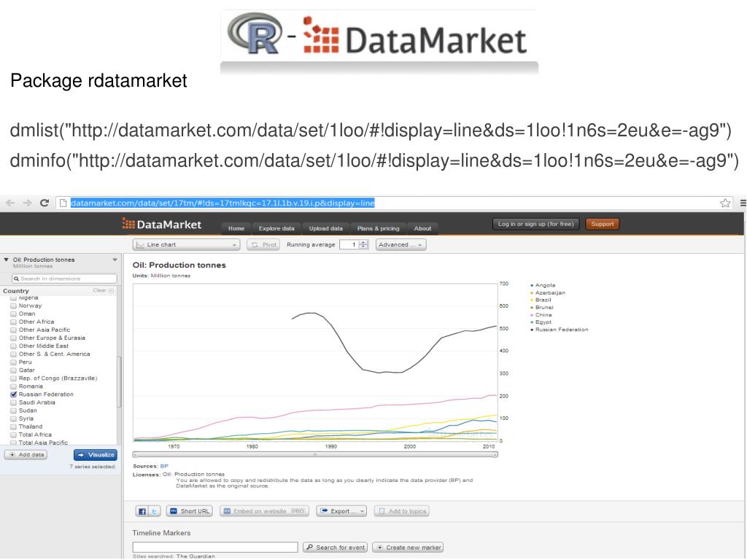Image resolution: width=747 pixels, height=560 pixels.
Task: Check the Norway checkbox
Action: [14, 306]
